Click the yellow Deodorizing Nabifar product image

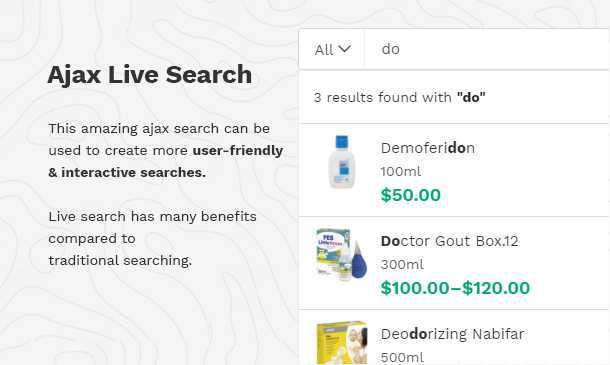(x=342, y=343)
